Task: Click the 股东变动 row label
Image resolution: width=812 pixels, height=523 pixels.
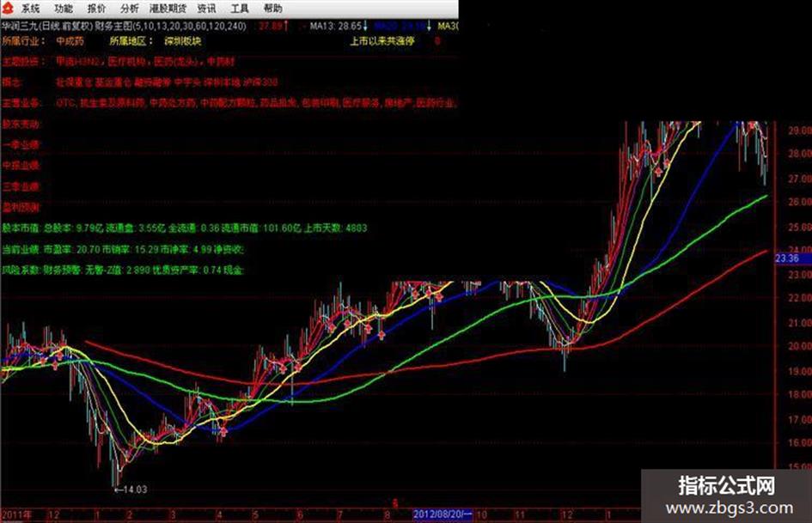Action: coord(21,125)
